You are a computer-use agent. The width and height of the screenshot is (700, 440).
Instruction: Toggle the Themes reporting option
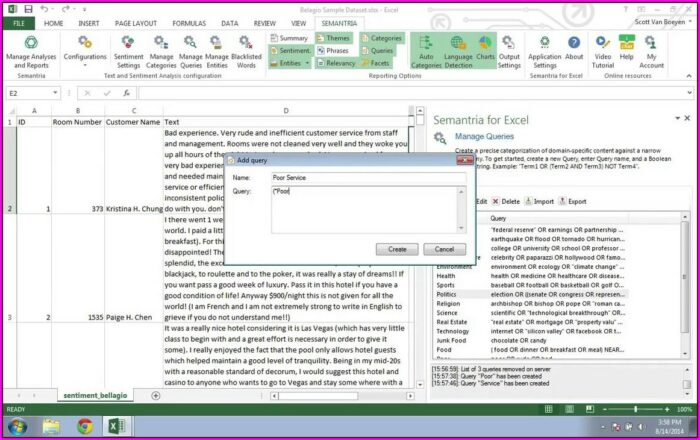(x=333, y=38)
